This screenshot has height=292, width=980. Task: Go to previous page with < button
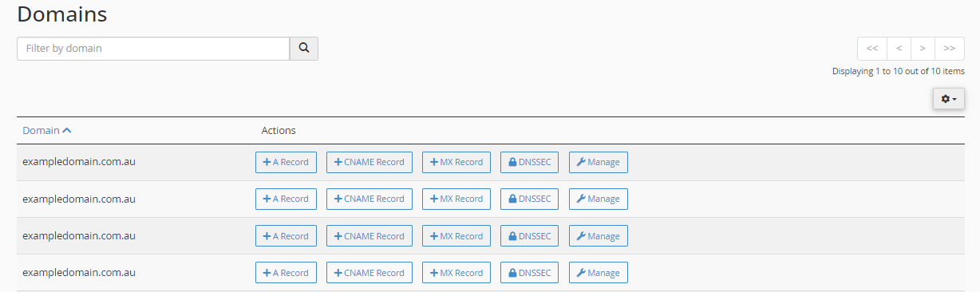[899, 48]
